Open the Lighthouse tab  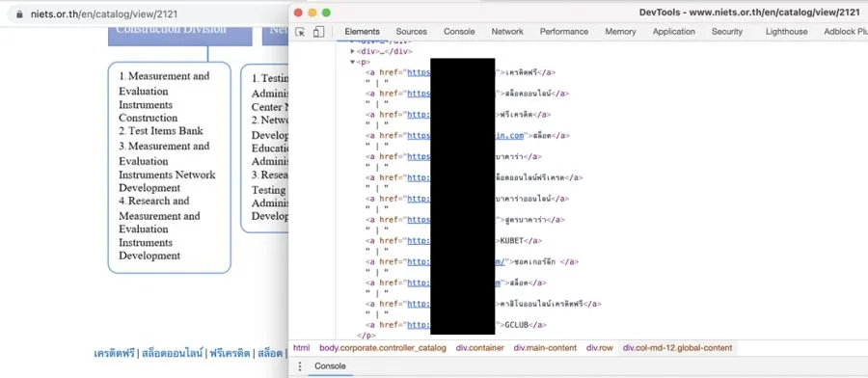(786, 32)
